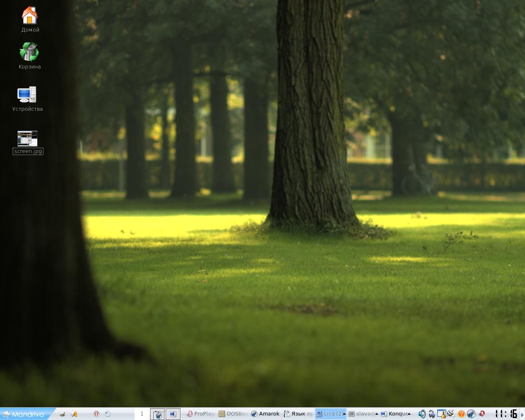Viewport: 525px width, 420px height.
Task: Click the panel hide arrow at right edge
Action: 523,414
